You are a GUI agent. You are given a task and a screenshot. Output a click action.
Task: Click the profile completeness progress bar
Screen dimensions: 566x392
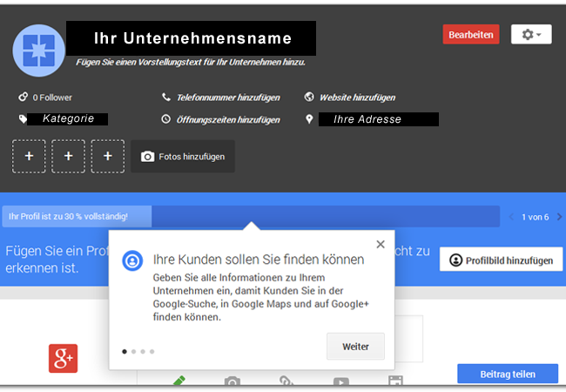coord(251,216)
